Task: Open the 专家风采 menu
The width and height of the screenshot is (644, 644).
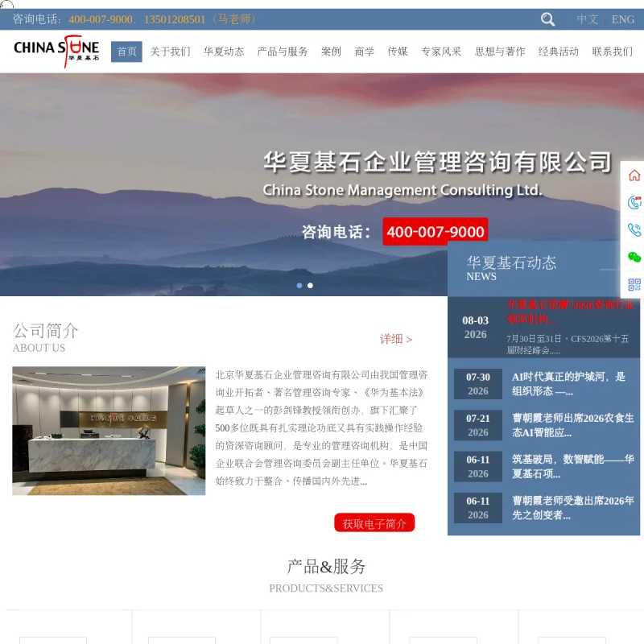Action: 441,52
